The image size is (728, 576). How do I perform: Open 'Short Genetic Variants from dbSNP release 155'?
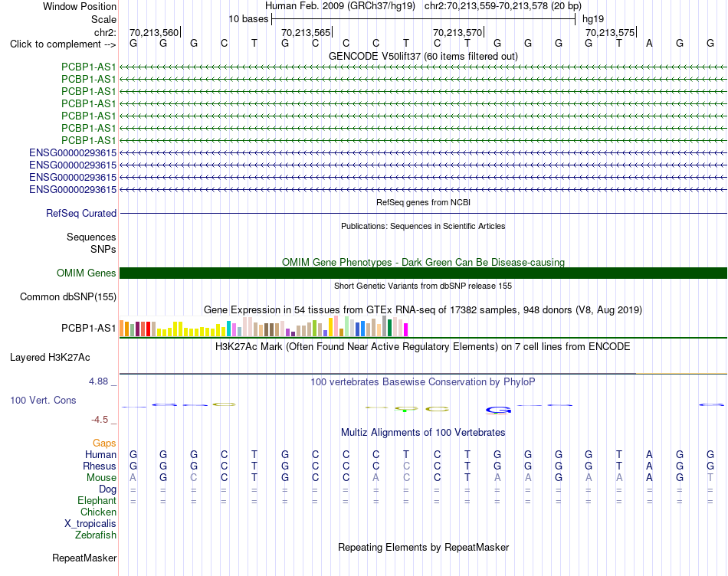(x=423, y=286)
